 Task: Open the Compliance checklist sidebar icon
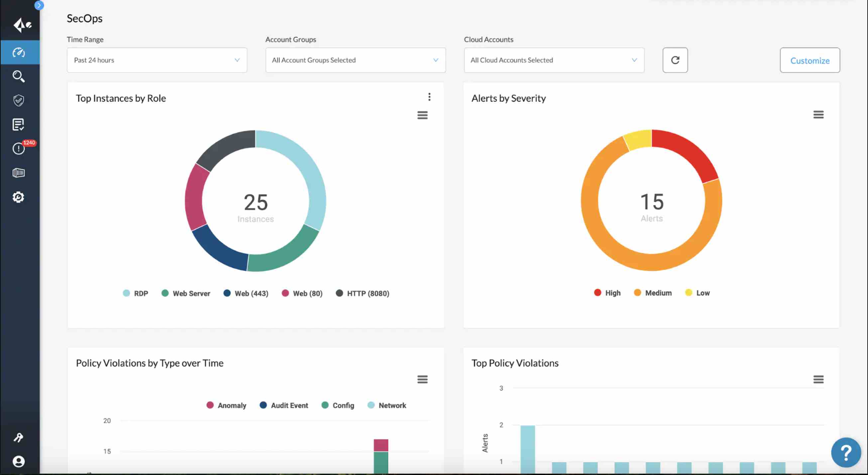coord(19,125)
